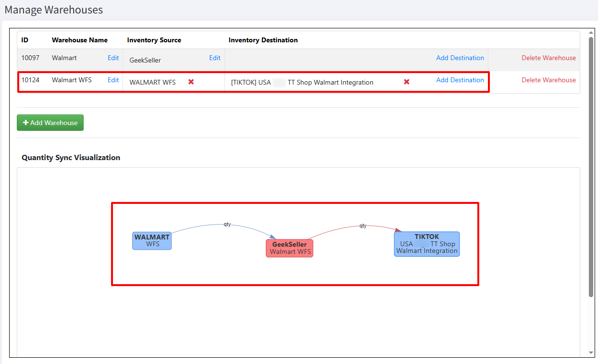Remove the WALMART WFS inventory source
The image size is (598, 364).
(191, 82)
